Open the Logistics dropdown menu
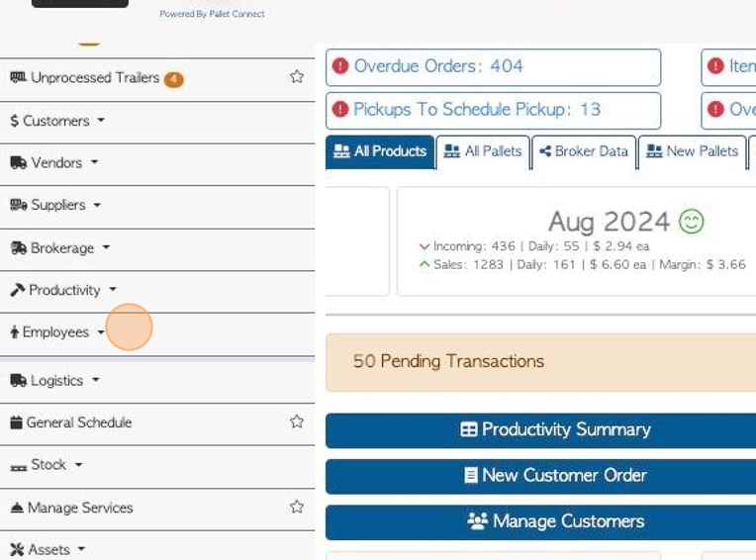Viewport: 756px width, 560px height. pyautogui.click(x=58, y=380)
